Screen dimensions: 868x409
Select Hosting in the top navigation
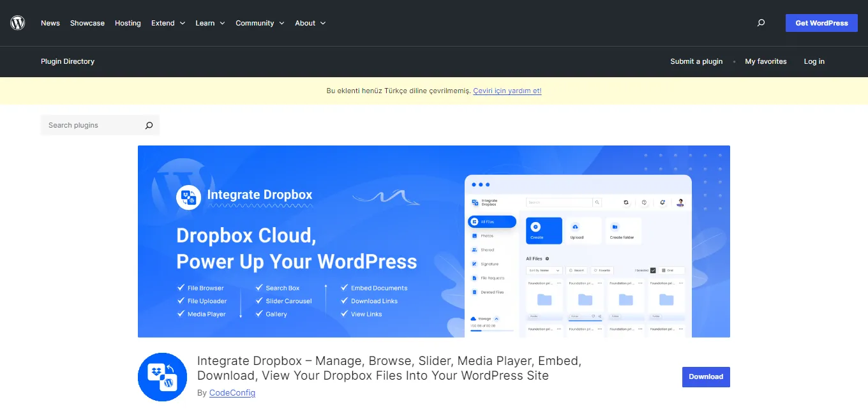128,23
